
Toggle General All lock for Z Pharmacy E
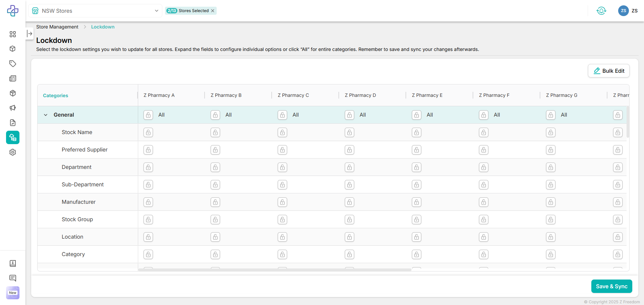tap(417, 115)
